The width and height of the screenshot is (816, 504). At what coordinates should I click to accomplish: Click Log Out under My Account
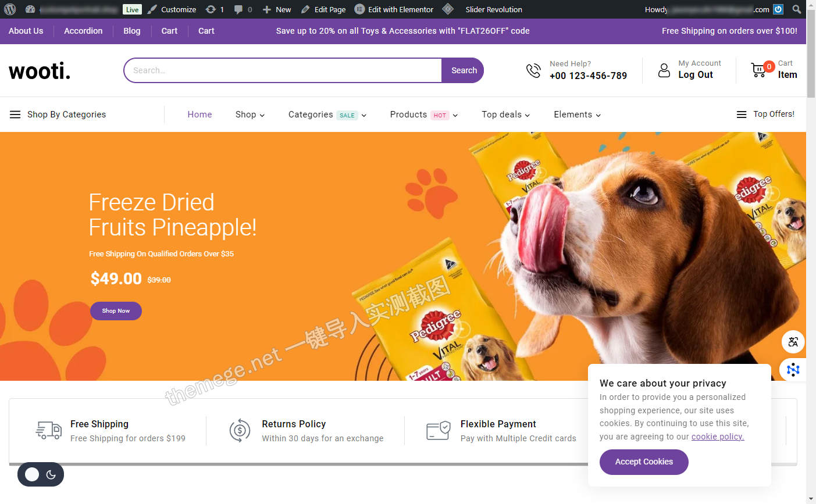(x=696, y=75)
